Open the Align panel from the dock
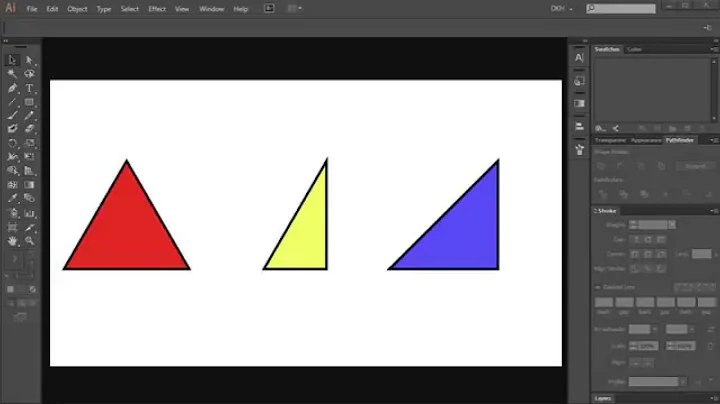 pyautogui.click(x=579, y=126)
